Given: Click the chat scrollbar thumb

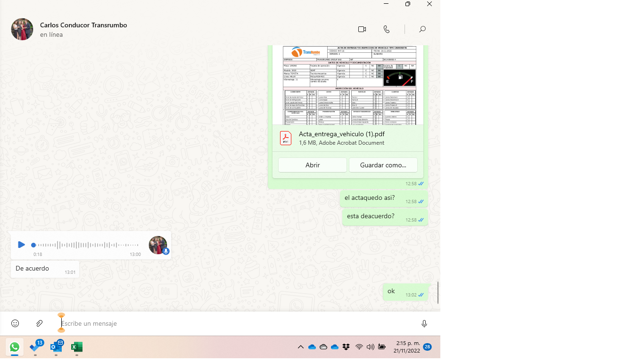Looking at the screenshot, I should [x=438, y=293].
